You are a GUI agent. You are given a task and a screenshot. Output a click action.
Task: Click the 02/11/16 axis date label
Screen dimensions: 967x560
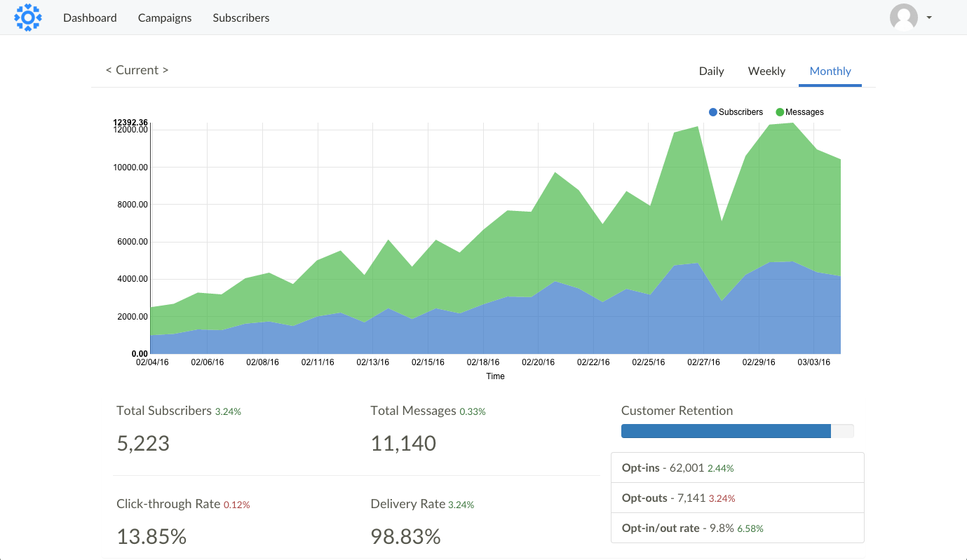tap(318, 362)
